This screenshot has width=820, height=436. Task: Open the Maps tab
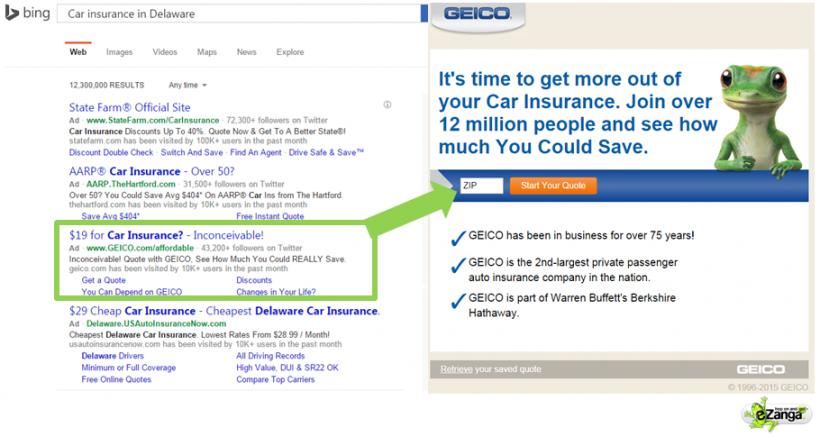[x=207, y=52]
